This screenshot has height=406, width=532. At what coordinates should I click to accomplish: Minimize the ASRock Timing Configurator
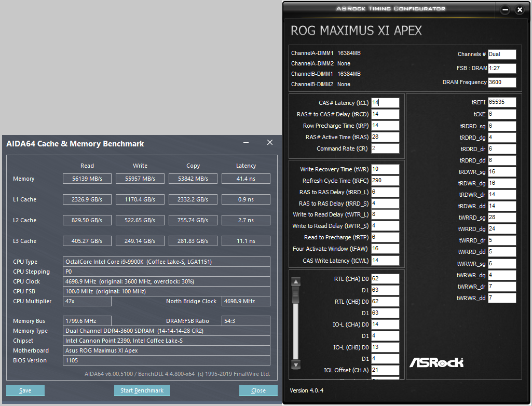pyautogui.click(x=505, y=10)
